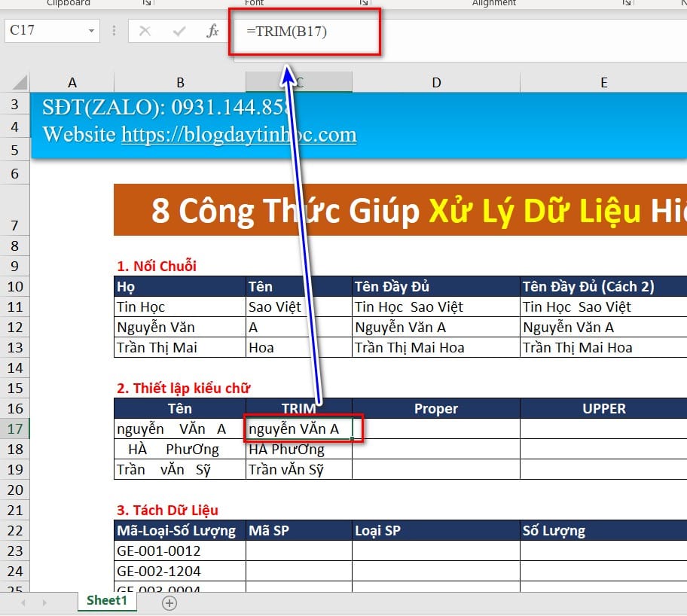Screen dimensions: 687x616
Task: Click the 'Proper' header cell
Action: click(436, 408)
